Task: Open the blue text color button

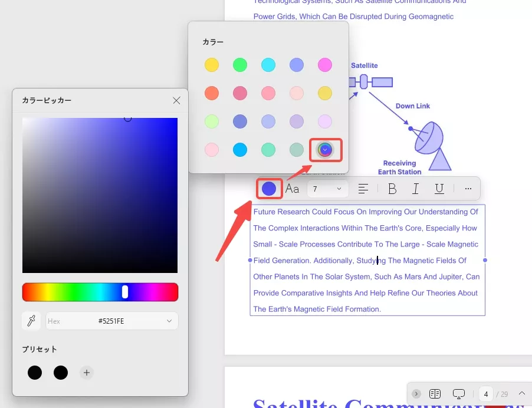Action: (269, 189)
